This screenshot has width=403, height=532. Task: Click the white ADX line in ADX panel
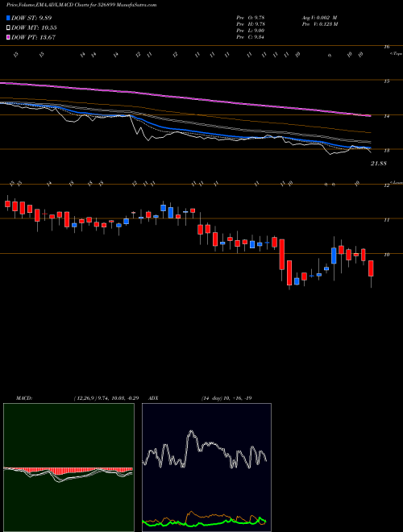[205, 450]
